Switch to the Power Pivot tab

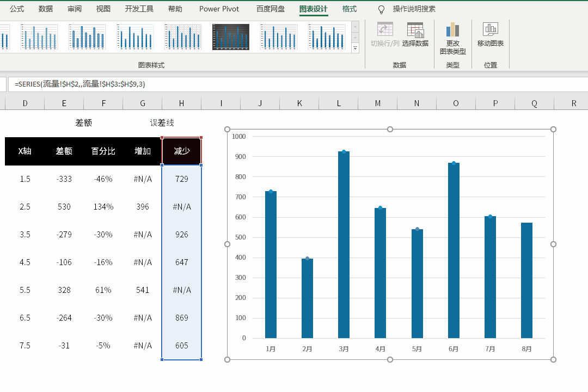219,9
